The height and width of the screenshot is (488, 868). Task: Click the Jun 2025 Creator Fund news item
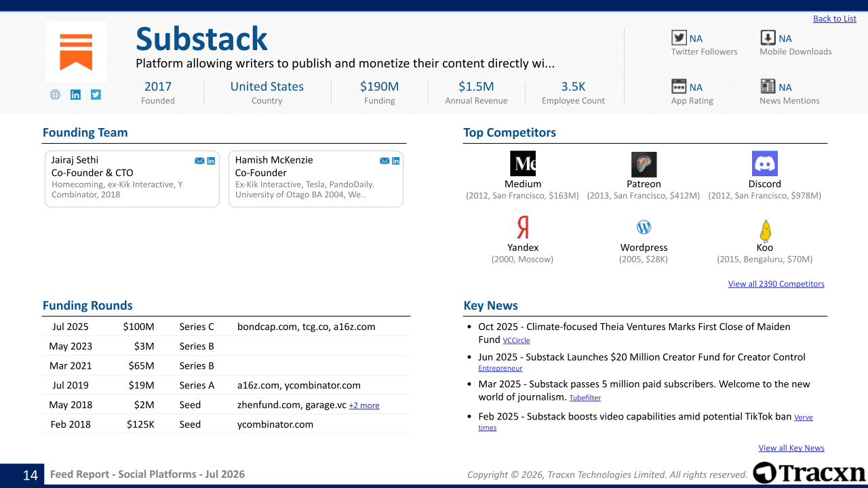[x=642, y=363]
